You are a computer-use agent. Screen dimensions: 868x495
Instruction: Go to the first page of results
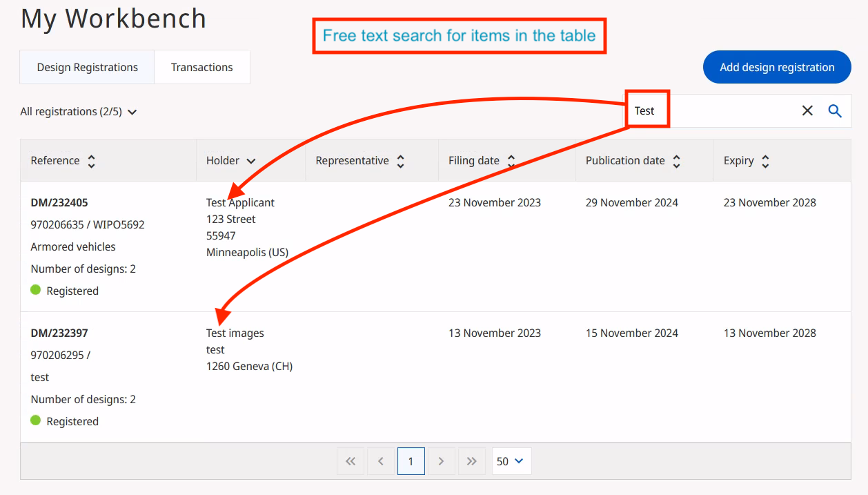coord(351,461)
